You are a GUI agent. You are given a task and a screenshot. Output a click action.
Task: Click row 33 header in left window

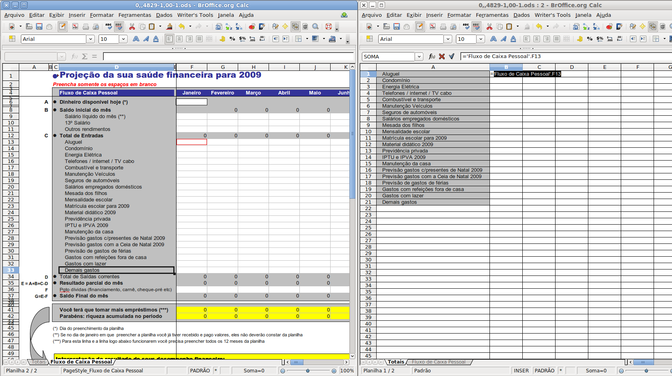pyautogui.click(x=11, y=270)
